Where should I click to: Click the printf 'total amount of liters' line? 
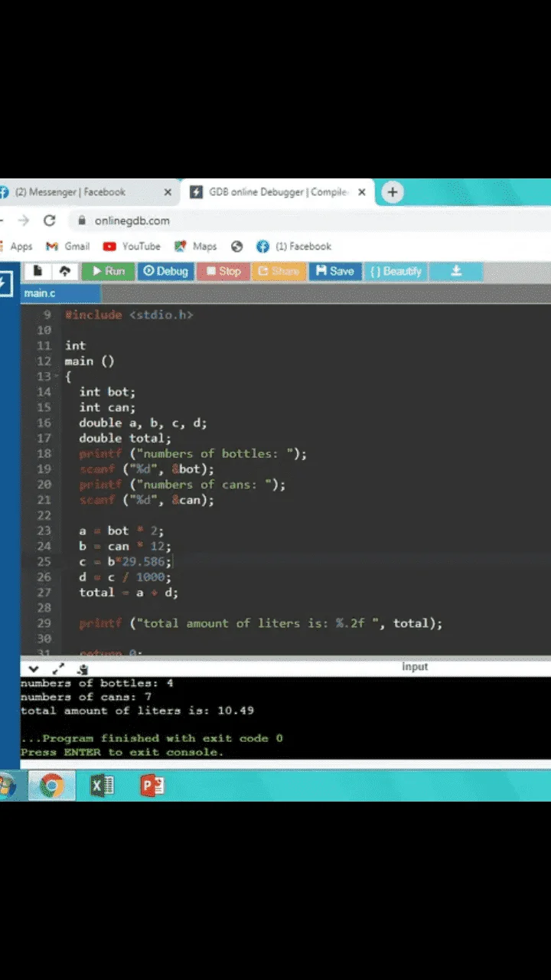[261, 623]
